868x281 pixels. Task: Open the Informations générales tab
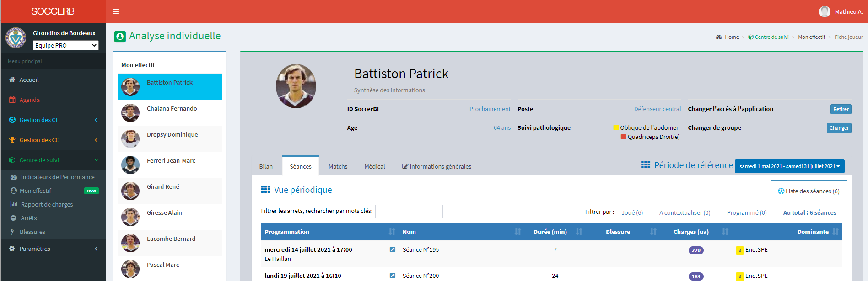[x=437, y=166]
